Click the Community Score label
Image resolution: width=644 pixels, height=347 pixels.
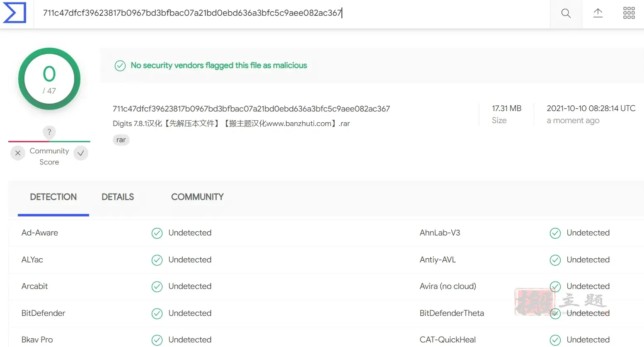point(49,156)
